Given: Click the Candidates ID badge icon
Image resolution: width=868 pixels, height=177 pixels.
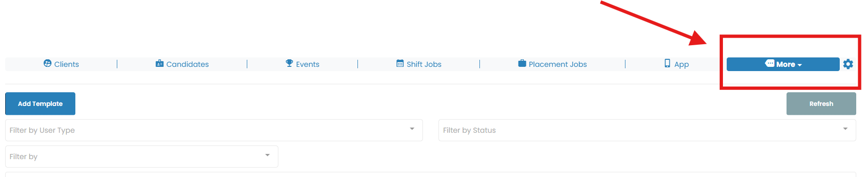Looking at the screenshot, I should (x=160, y=63).
